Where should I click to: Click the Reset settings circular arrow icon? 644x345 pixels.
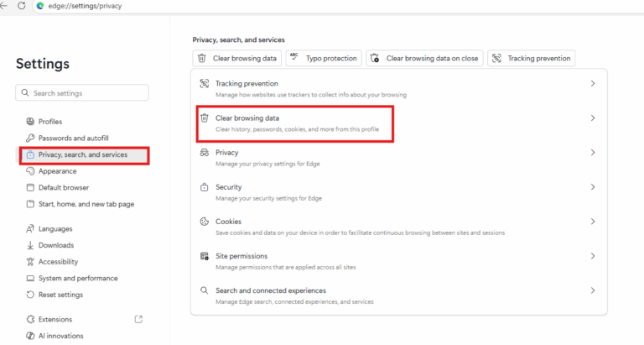point(30,295)
